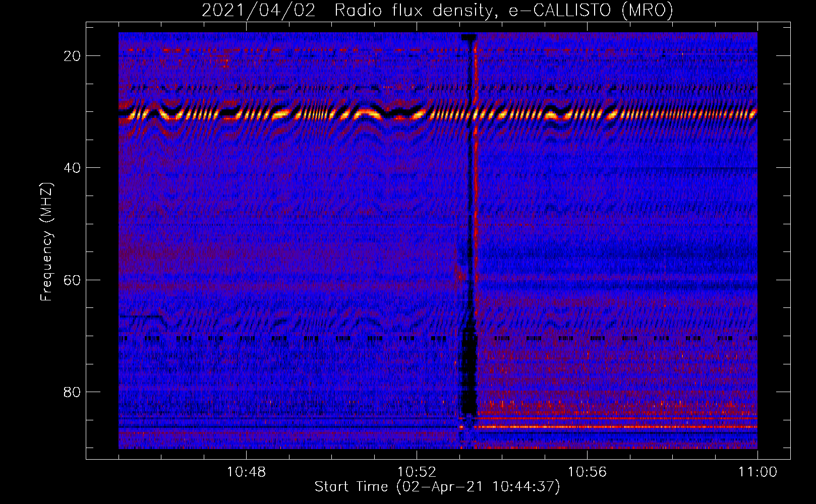This screenshot has width=816, height=504.
Task: Click the frequency tick label '80'
Action: (73, 392)
